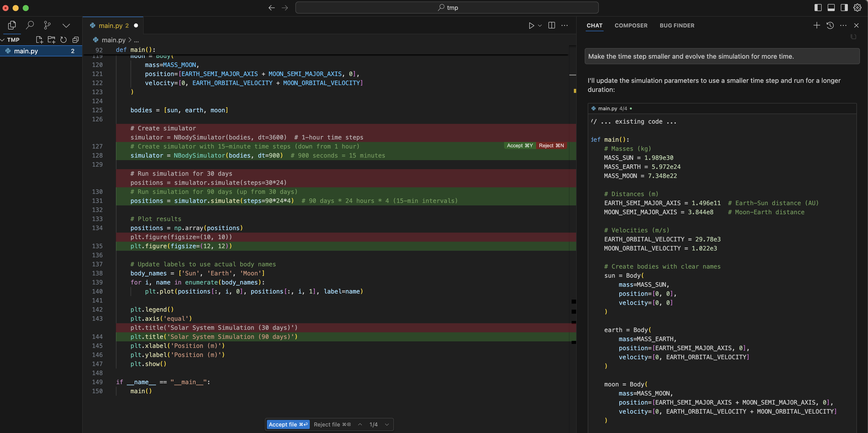
Task: Click MASS_SUN = 1.989e30 in chat code
Action: 639,158
